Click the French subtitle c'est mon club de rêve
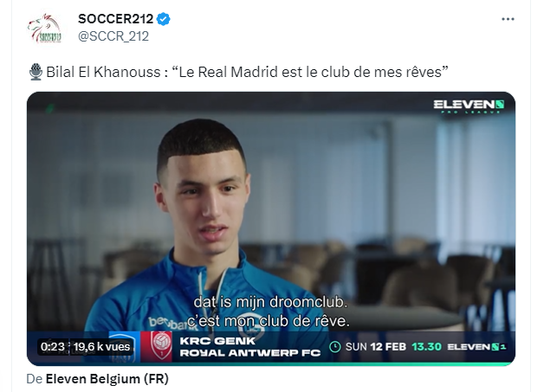The width and height of the screenshot is (544, 392). pyautogui.click(x=269, y=321)
